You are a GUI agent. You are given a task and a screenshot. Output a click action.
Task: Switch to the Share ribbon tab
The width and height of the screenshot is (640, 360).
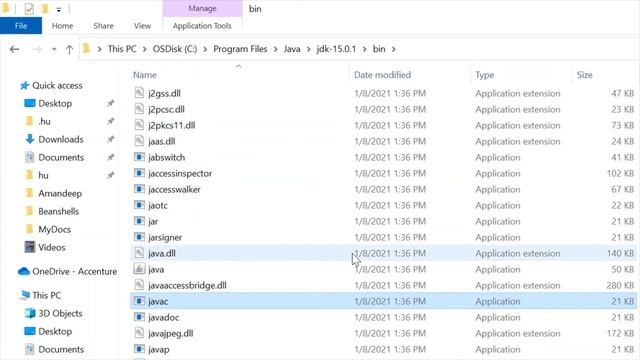click(x=103, y=26)
